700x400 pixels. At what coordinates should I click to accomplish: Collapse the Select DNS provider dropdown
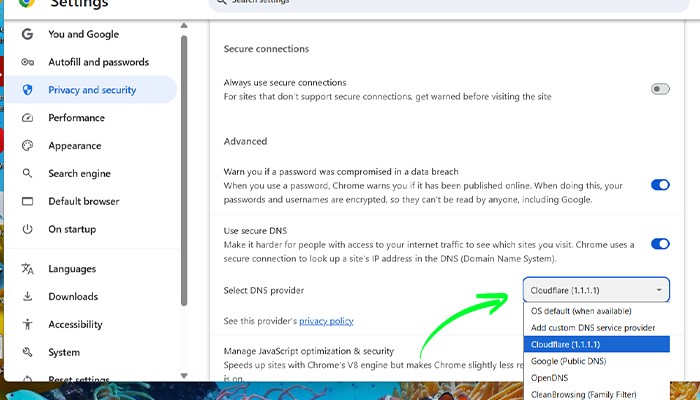point(596,290)
